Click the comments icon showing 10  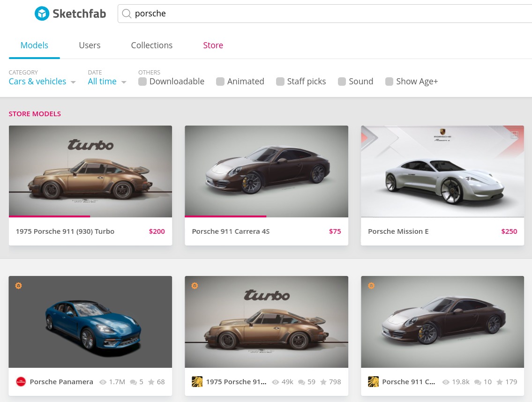click(x=478, y=382)
